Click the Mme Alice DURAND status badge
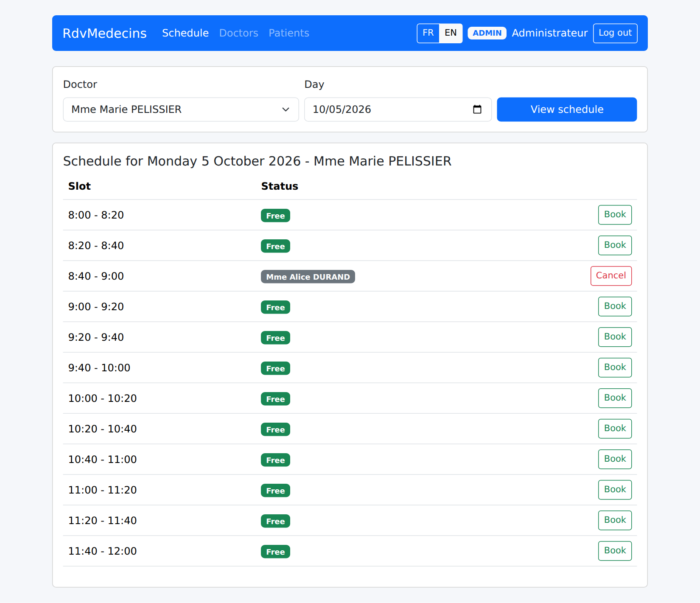Image resolution: width=700 pixels, height=603 pixels. [x=308, y=277]
